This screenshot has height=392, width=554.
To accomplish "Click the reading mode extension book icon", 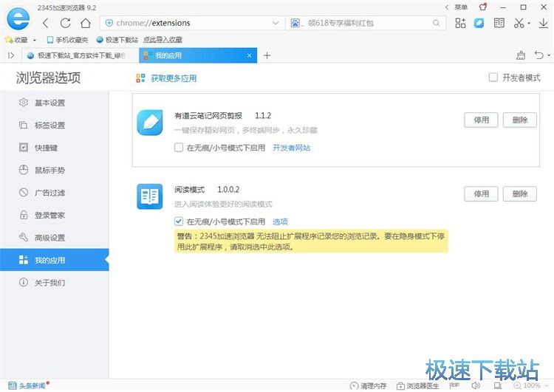I will 150,196.
